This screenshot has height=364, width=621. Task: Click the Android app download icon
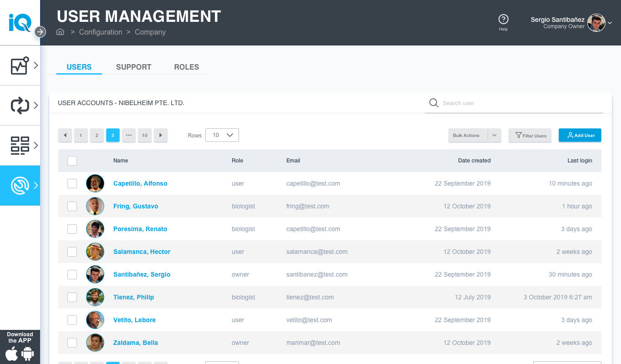[28, 354]
